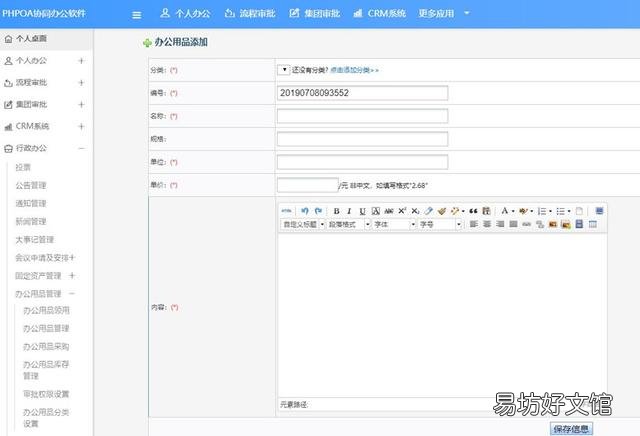The image size is (640, 436).
Task: Collapse 办公用品管理 submenu group
Action: pos(72,294)
